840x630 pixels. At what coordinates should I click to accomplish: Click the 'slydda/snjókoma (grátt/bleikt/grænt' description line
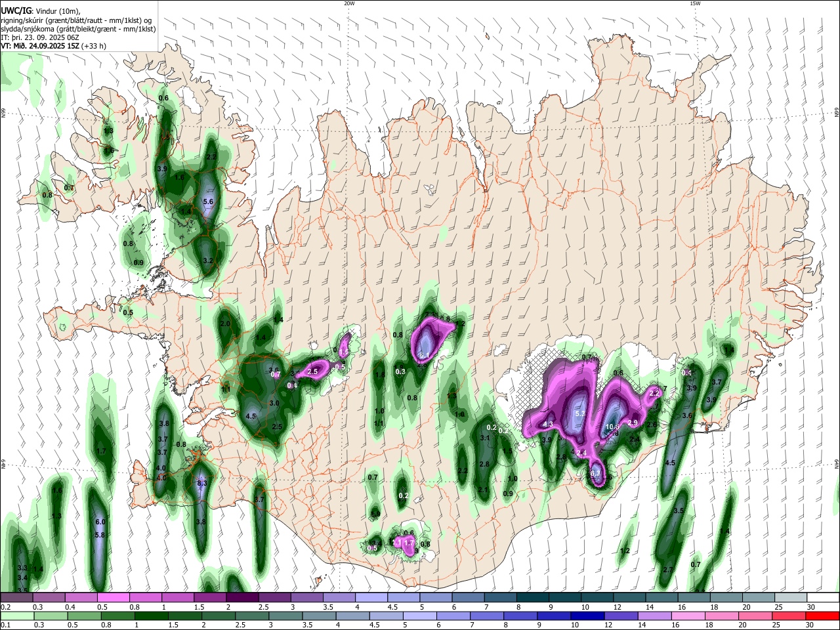[x=78, y=29]
